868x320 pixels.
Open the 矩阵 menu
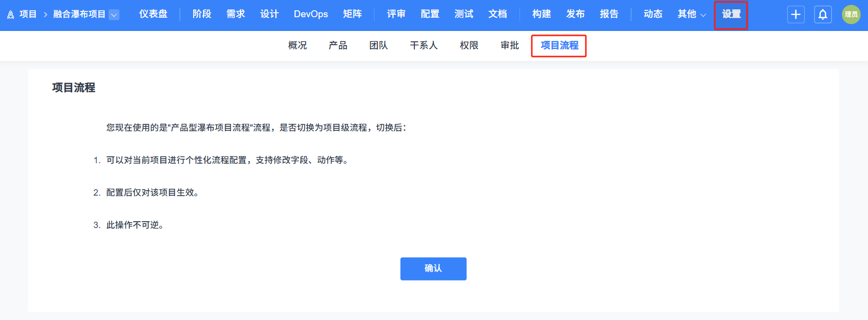tap(352, 14)
